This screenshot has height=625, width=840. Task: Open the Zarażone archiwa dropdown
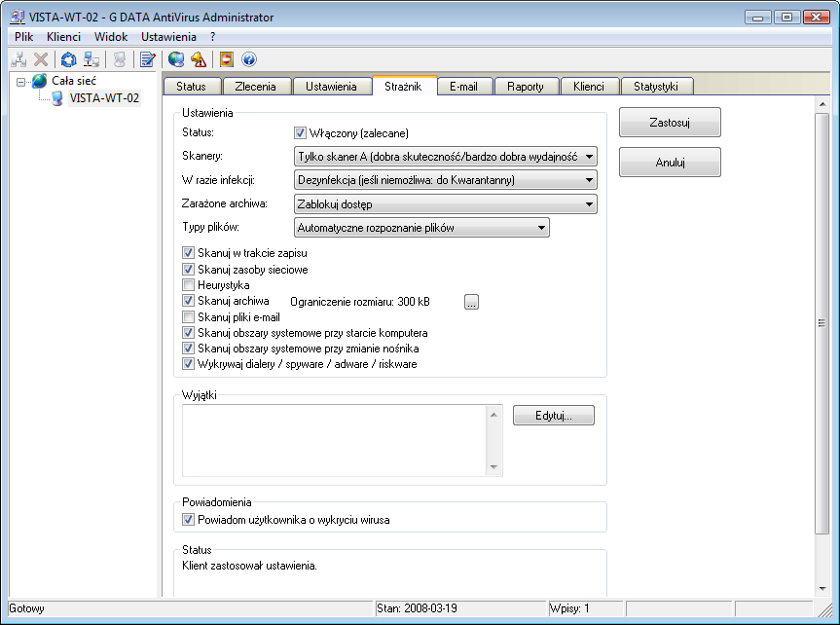(x=445, y=204)
